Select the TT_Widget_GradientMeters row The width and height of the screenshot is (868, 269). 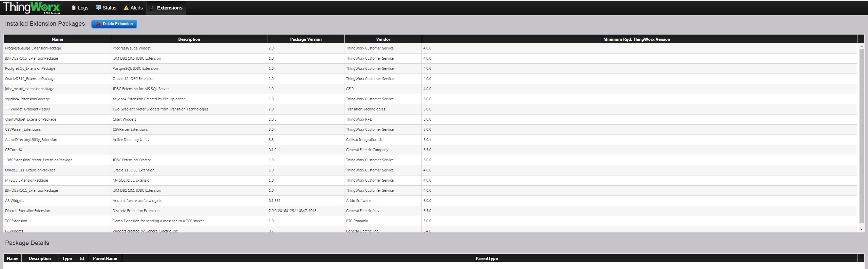[x=430, y=109]
